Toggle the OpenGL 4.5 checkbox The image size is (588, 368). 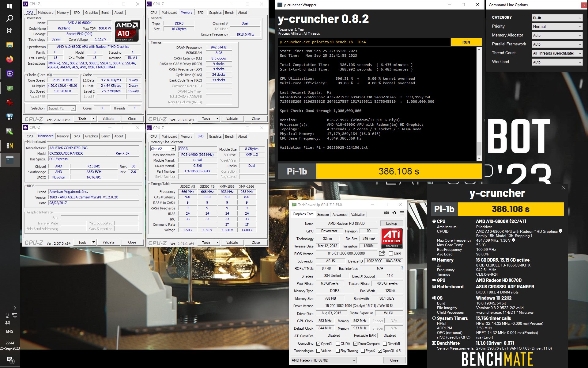tap(380, 351)
